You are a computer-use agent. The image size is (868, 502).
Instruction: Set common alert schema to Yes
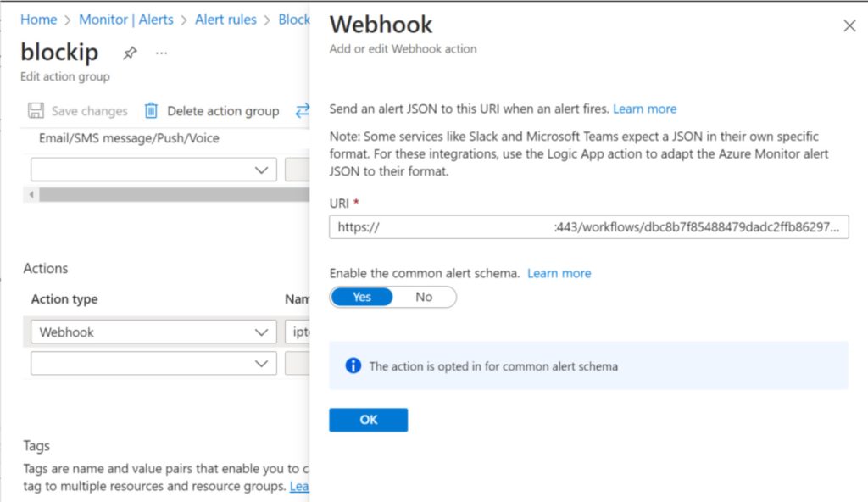click(362, 297)
